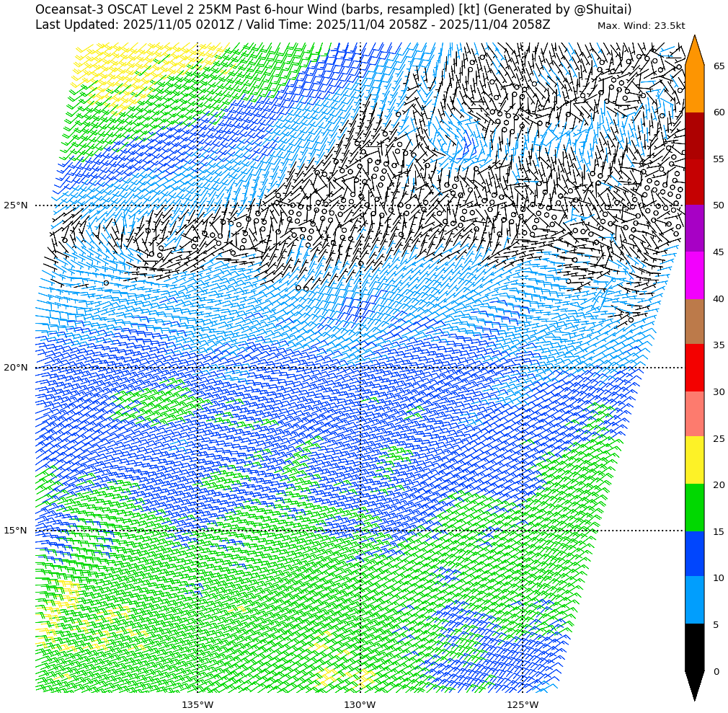The width and height of the screenshot is (728, 713).
Task: Pick the brown 35-40 kt color band
Action: point(694,322)
